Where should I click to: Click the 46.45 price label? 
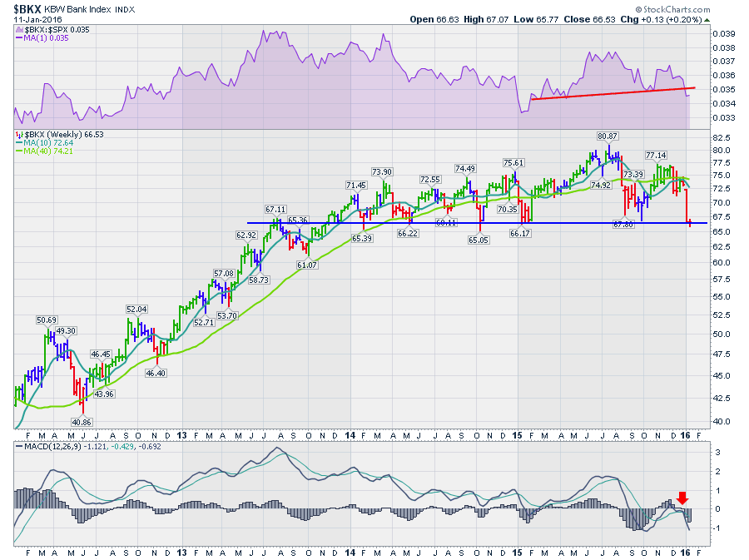coord(101,354)
